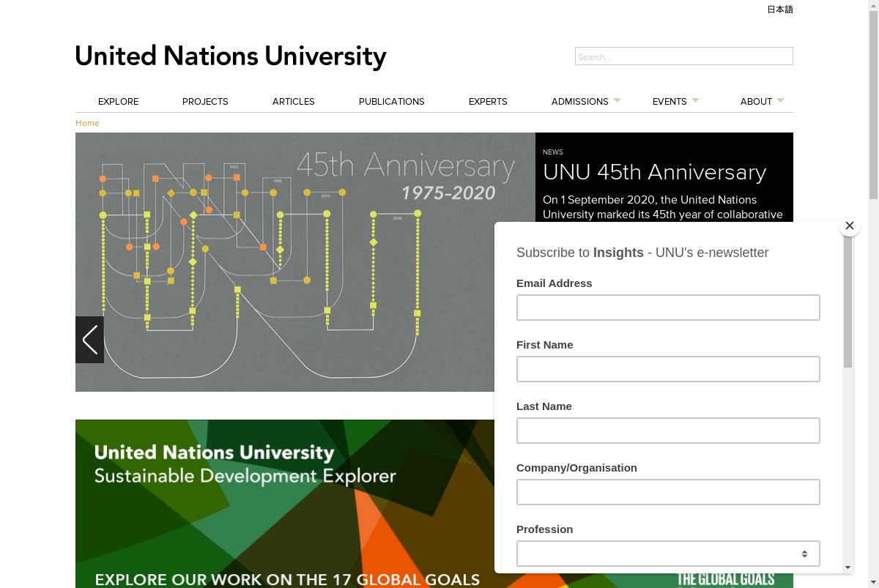
Task: Click the Home breadcrumb link
Action: click(87, 123)
